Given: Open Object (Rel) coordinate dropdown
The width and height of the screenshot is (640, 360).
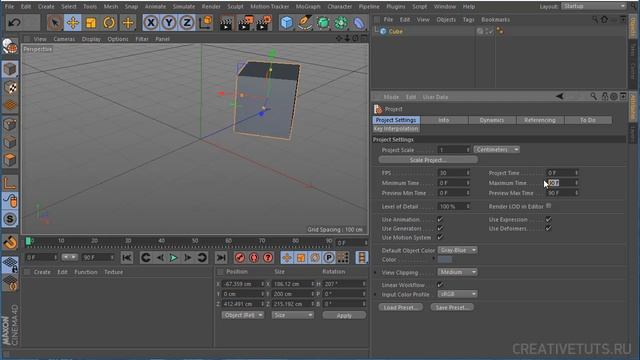Looking at the screenshot, I should click(x=243, y=315).
